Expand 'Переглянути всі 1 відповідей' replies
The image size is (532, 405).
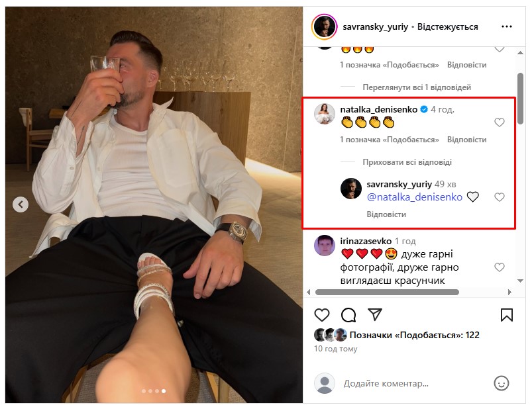(x=416, y=87)
